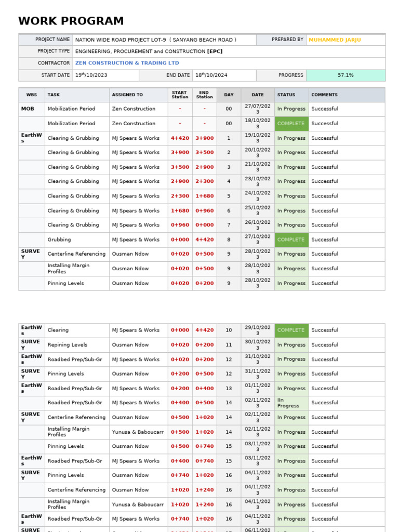This screenshot has height=532, width=399.
Task: Click the MUHAMMED JARJU prepared by name
Action: point(335,39)
